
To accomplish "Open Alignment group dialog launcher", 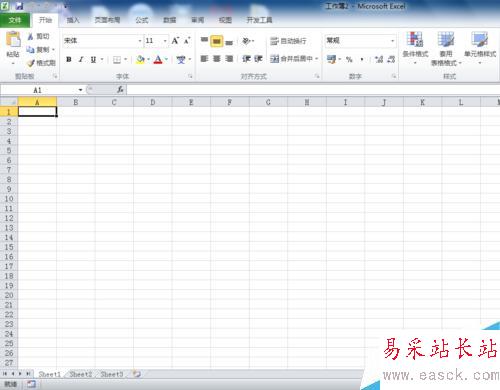I will [317, 76].
